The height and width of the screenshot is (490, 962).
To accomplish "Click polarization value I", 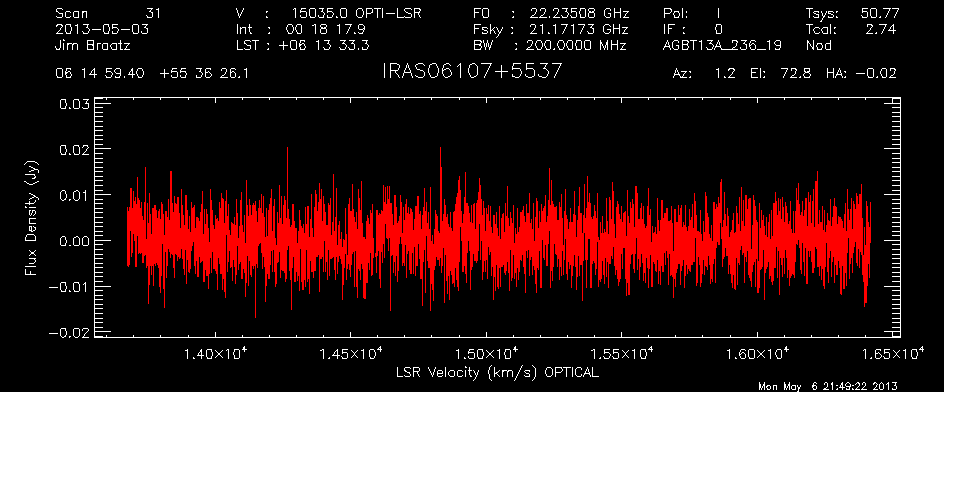I will 718,13.
